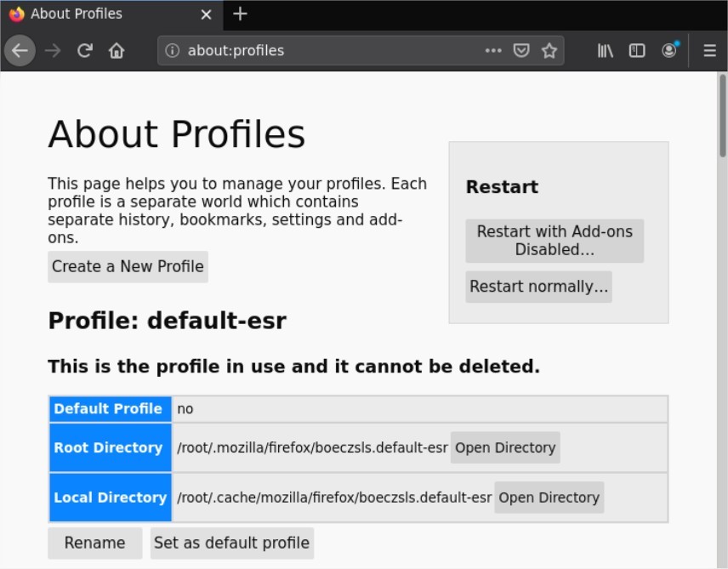This screenshot has height=569, width=728.
Task: Open the Firefox home page
Action: click(117, 50)
